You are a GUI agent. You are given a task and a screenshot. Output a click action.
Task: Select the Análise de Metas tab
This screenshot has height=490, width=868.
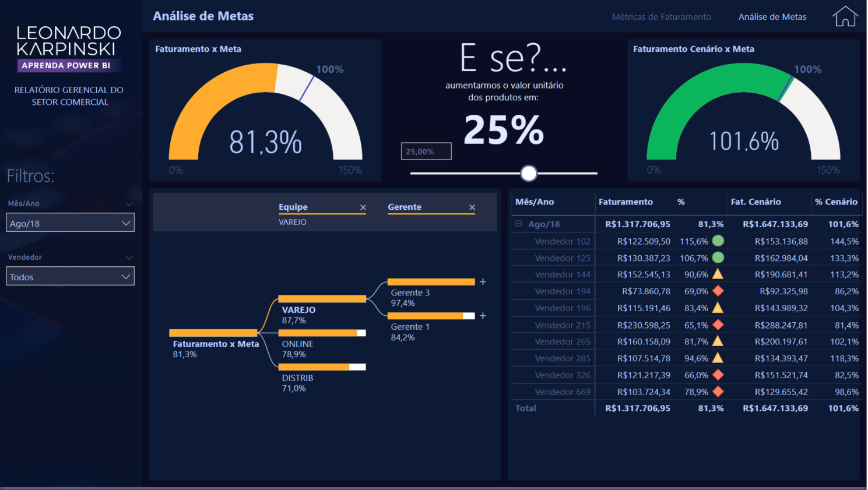tap(772, 16)
